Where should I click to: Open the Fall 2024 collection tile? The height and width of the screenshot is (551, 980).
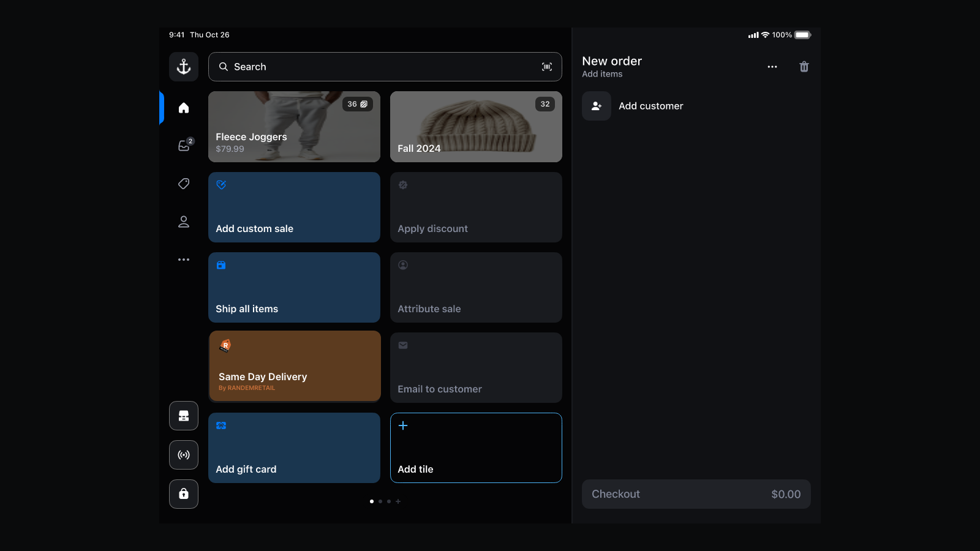(476, 127)
